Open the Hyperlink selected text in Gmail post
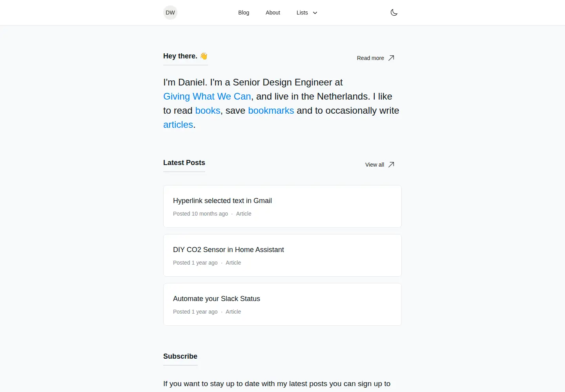This screenshot has width=565, height=392. tap(282, 206)
